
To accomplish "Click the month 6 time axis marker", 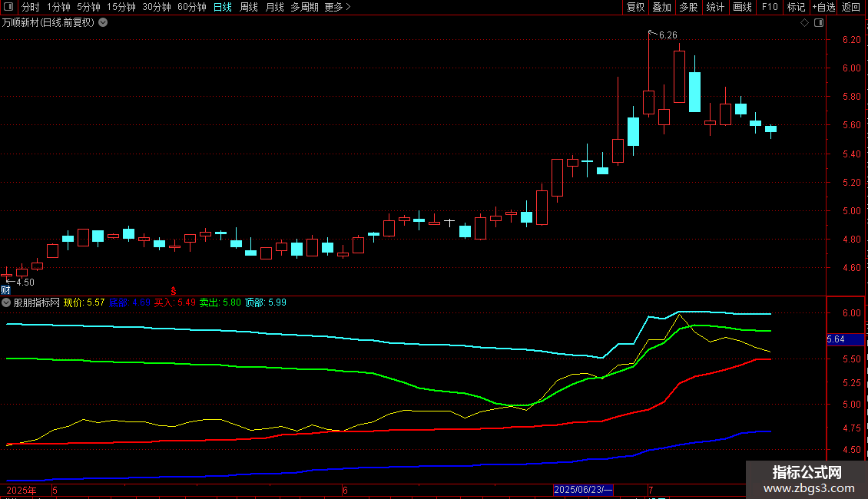I will [345, 490].
